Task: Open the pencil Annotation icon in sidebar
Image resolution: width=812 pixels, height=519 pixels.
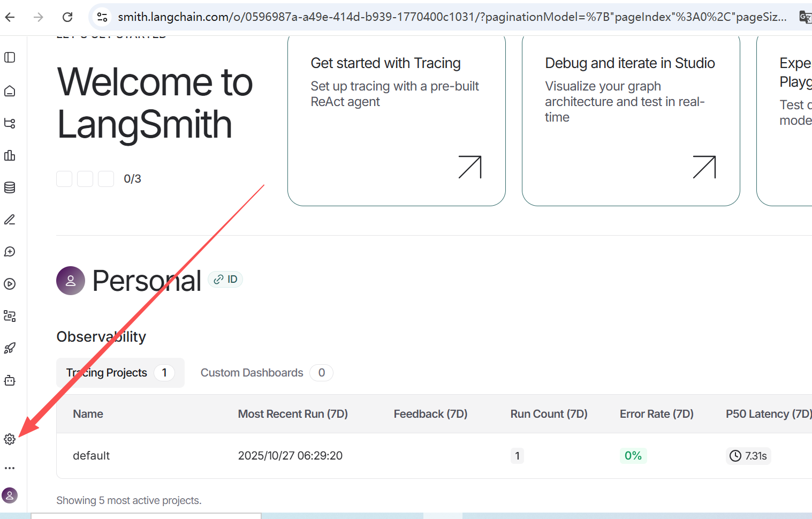Action: pos(10,220)
